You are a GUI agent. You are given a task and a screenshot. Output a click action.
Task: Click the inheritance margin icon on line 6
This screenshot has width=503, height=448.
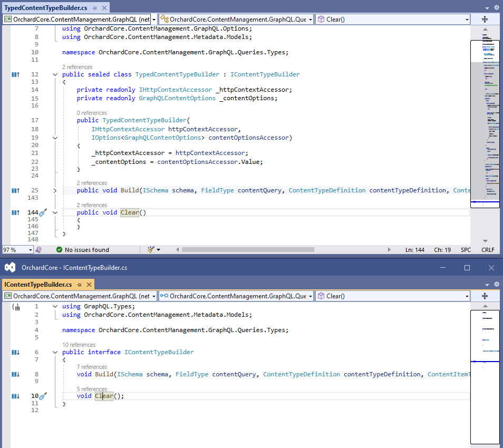pyautogui.click(x=15, y=352)
